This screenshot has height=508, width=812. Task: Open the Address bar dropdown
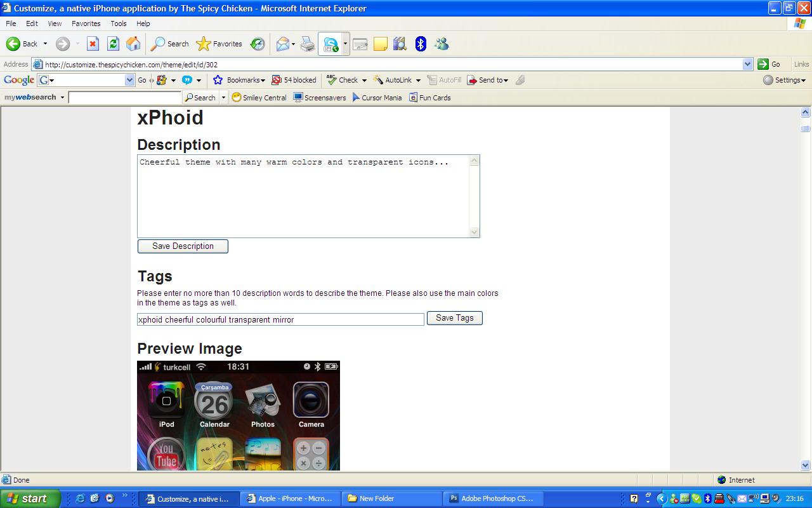tap(747, 64)
